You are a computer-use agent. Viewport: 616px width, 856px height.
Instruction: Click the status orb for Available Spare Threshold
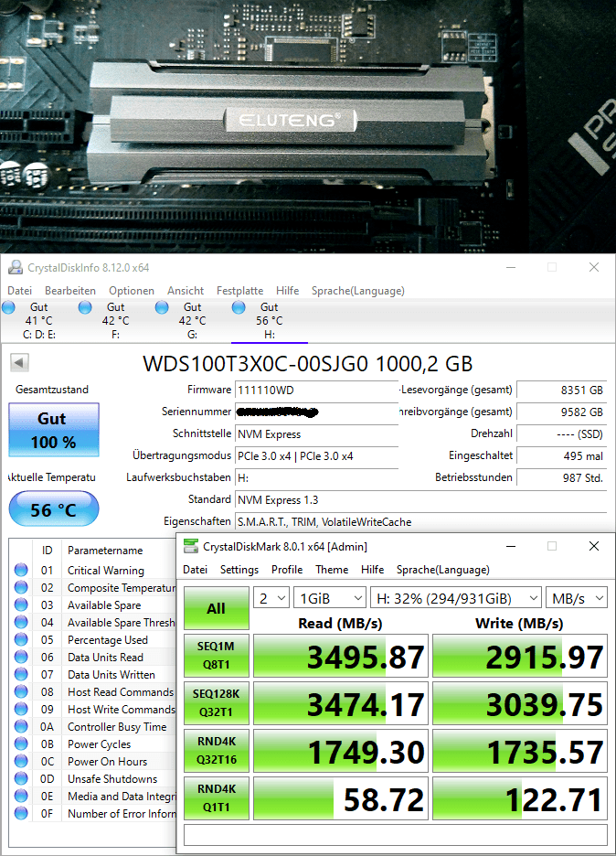[21, 623]
